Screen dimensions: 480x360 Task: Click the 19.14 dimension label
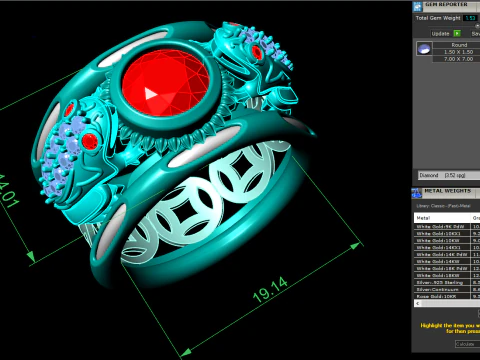[270, 290]
